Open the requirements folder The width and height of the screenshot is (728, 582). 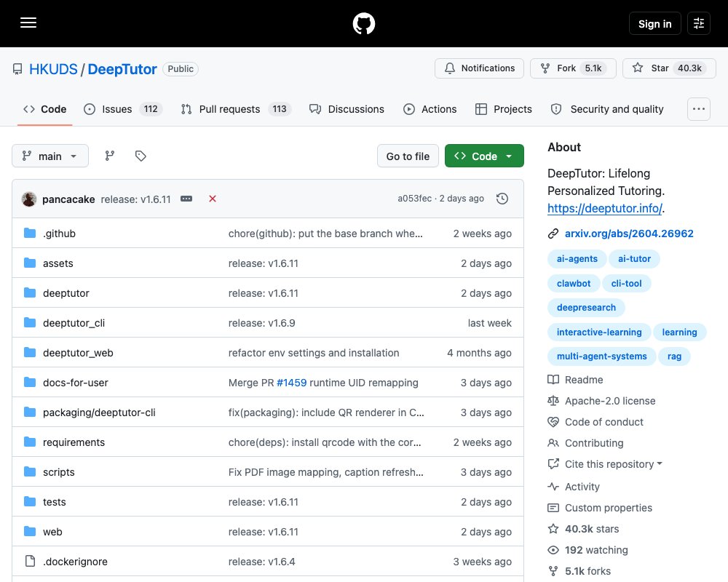pos(74,442)
